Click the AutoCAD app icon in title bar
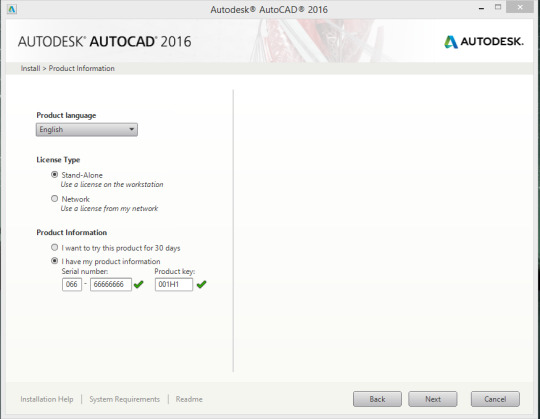 point(11,9)
